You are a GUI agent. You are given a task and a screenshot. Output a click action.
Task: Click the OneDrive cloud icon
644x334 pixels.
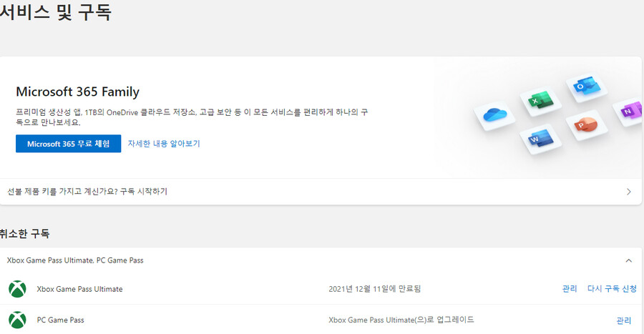coord(495,115)
